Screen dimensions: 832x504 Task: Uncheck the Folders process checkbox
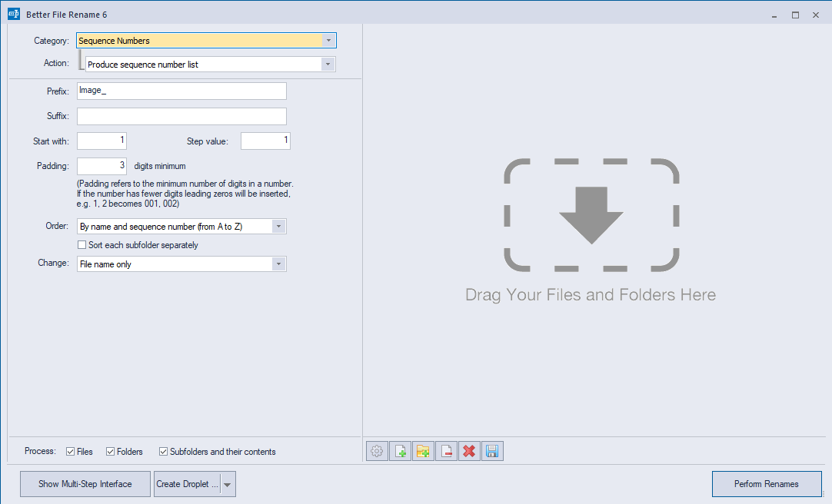[111, 452]
